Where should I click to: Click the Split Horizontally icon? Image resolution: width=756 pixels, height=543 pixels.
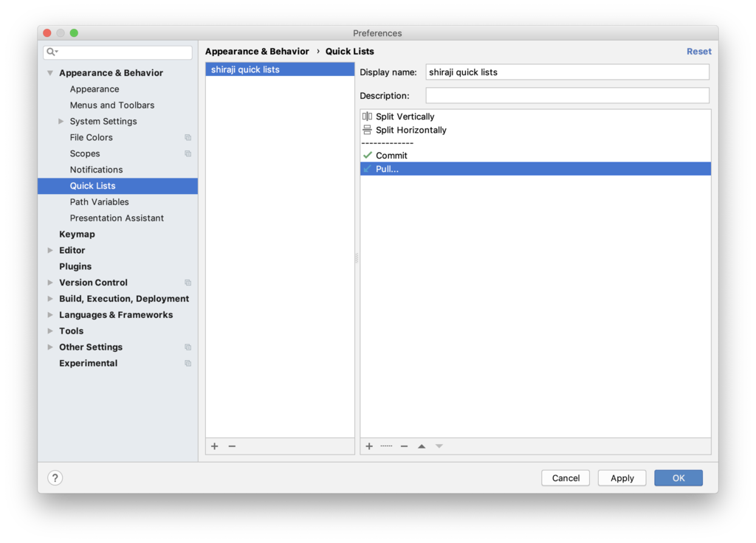pyautogui.click(x=368, y=130)
